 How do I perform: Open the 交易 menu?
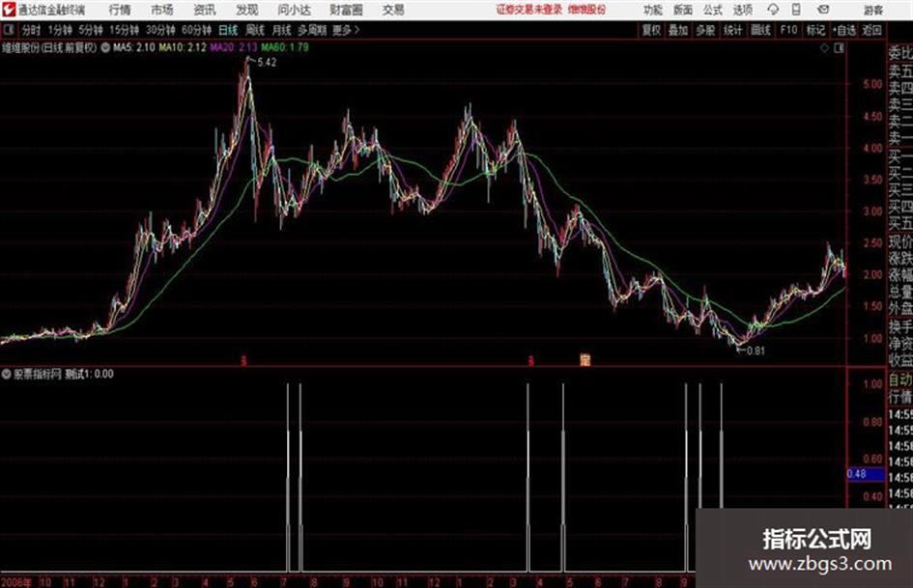click(x=393, y=10)
